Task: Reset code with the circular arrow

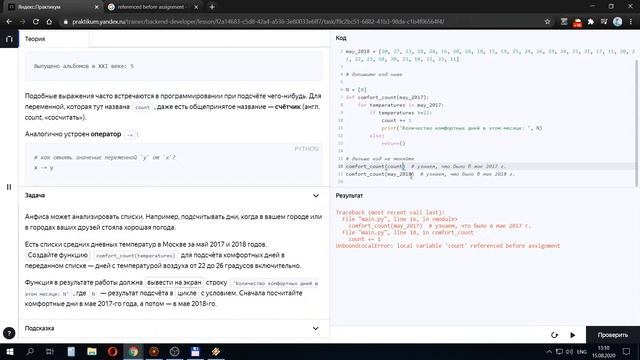Action: (554, 335)
